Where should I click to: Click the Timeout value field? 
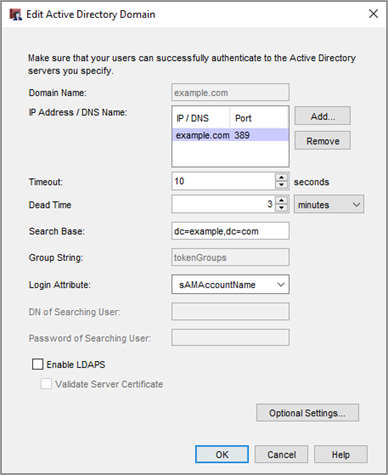coord(223,181)
